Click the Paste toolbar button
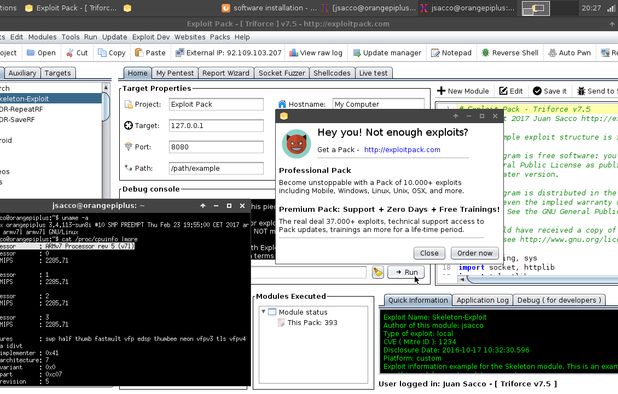 150,53
